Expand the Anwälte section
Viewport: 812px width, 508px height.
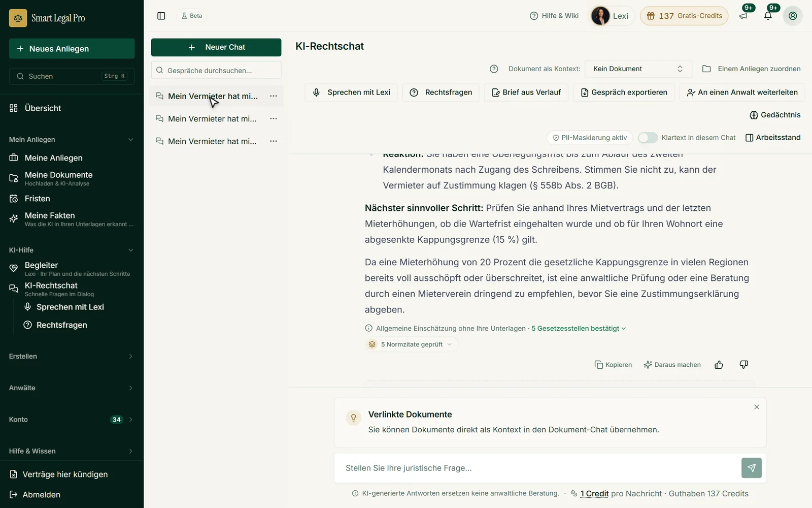(72, 388)
